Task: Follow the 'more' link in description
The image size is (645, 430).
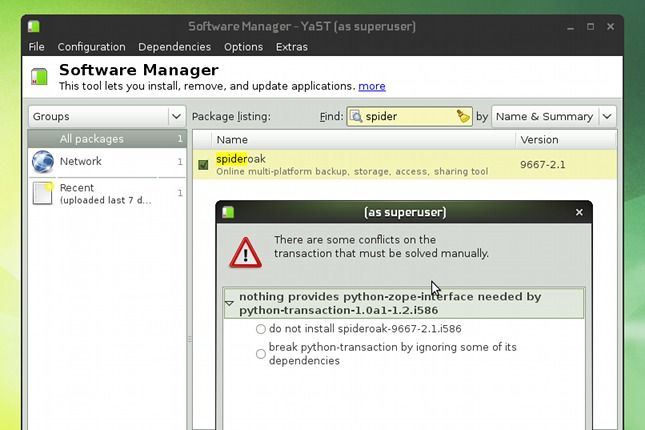Action: point(372,86)
